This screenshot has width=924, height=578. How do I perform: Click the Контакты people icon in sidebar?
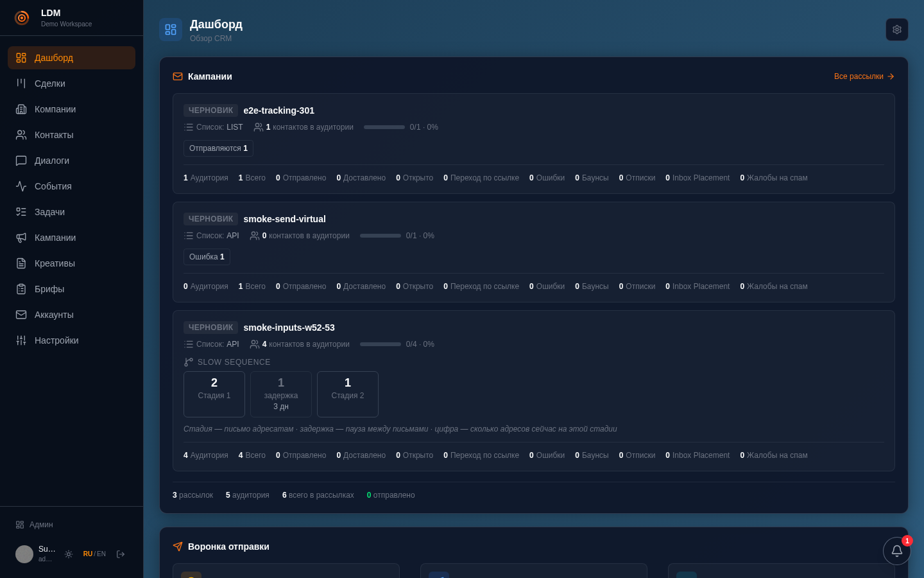pos(21,135)
